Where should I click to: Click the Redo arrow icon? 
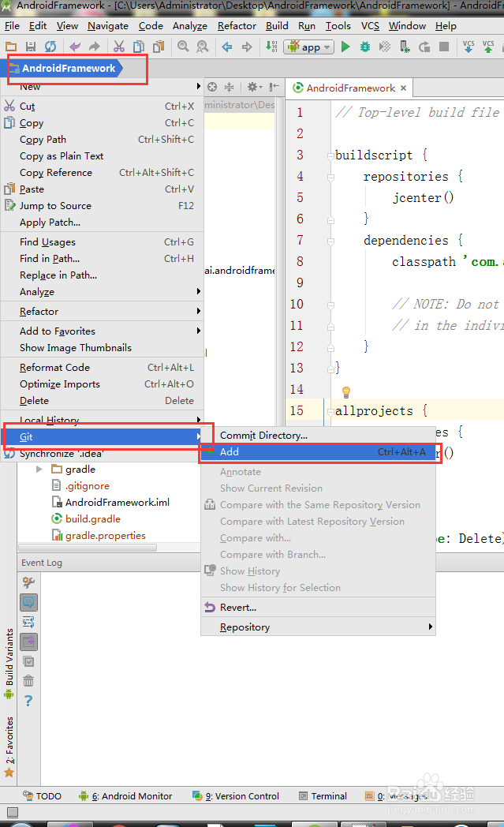(95, 47)
